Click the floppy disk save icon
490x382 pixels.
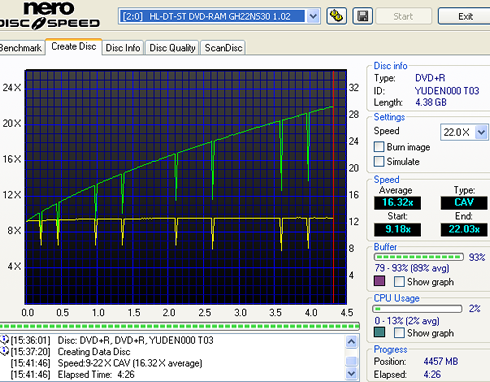click(363, 16)
